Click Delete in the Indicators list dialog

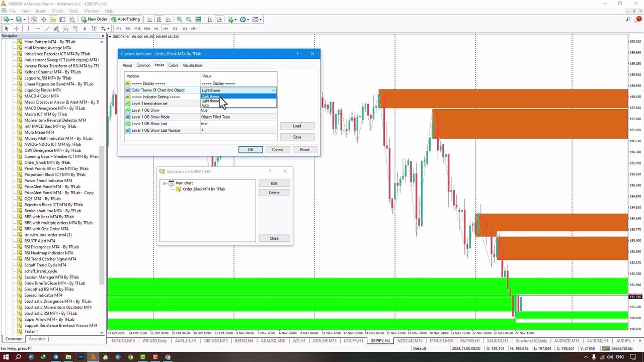click(x=274, y=193)
